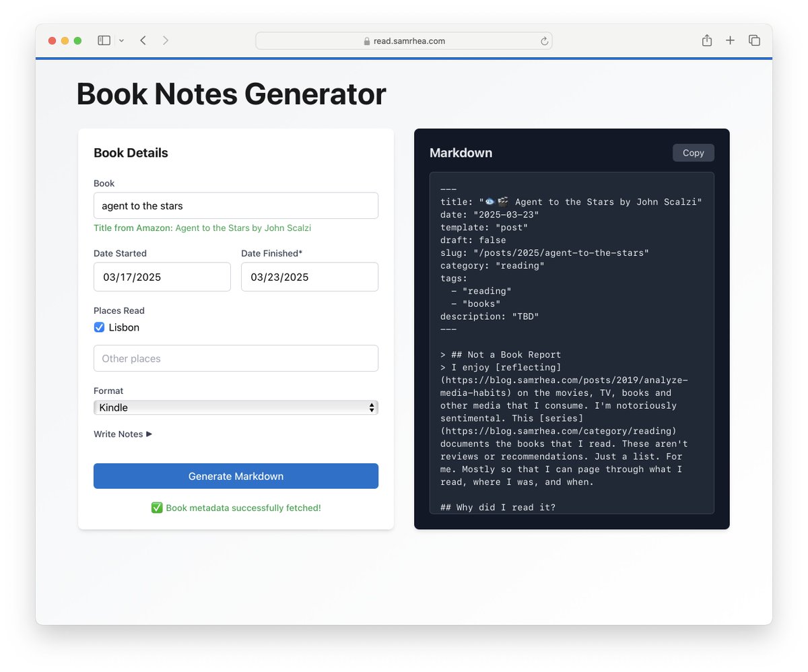The height and width of the screenshot is (672, 808).
Task: Click 'Book metadata successfully fetched!' message
Action: click(243, 508)
